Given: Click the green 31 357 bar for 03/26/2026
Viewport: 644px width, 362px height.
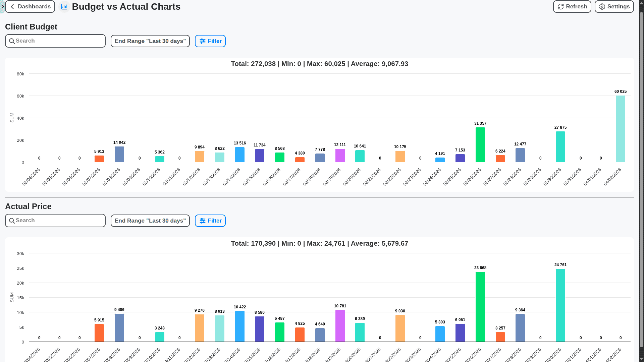Looking at the screenshot, I should pyautogui.click(x=480, y=144).
